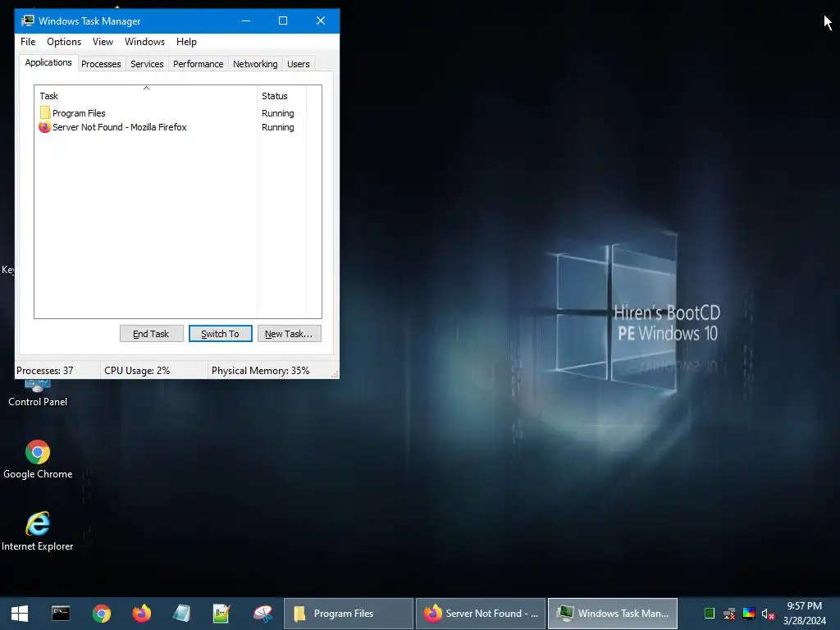The width and height of the screenshot is (840, 630).
Task: Click the muted volume tray icon
Action: click(768, 614)
